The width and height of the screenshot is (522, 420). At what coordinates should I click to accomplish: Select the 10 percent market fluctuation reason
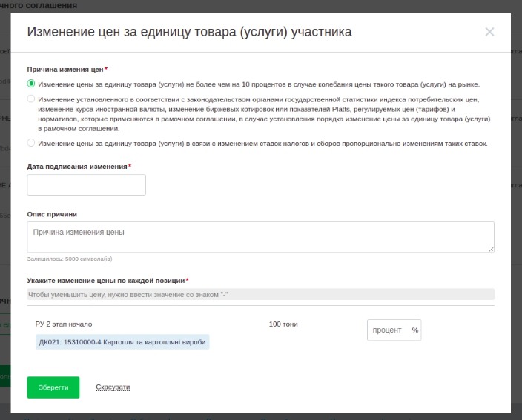coord(31,84)
